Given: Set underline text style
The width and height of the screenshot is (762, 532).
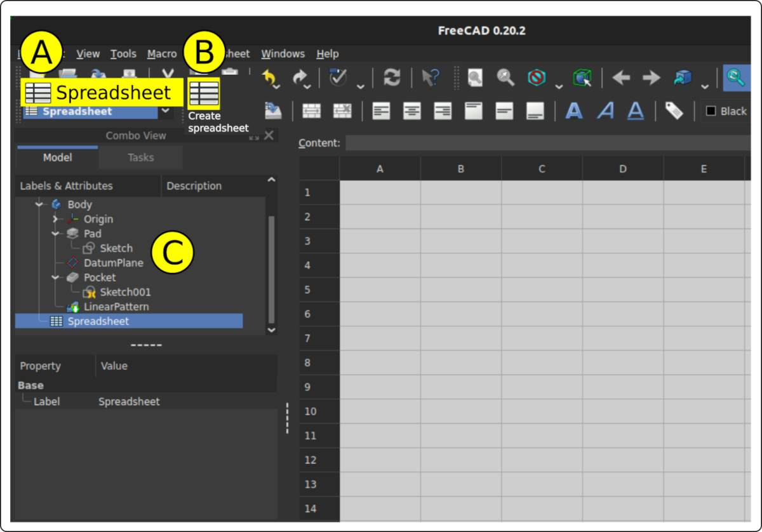Looking at the screenshot, I should click(x=636, y=111).
